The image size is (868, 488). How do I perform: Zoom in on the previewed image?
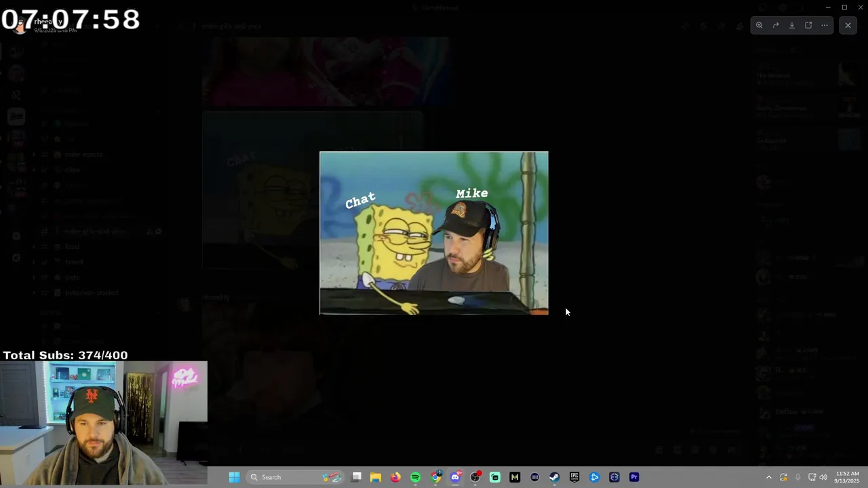click(x=759, y=25)
